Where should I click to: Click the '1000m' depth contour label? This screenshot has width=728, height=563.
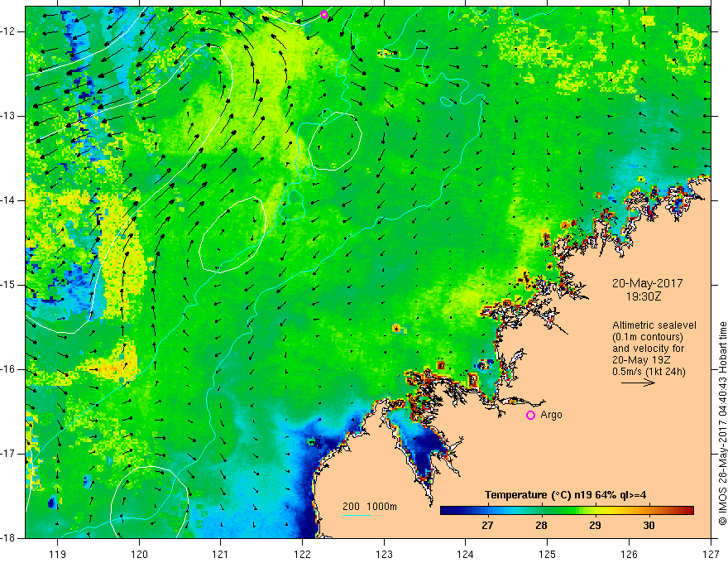tap(381, 507)
